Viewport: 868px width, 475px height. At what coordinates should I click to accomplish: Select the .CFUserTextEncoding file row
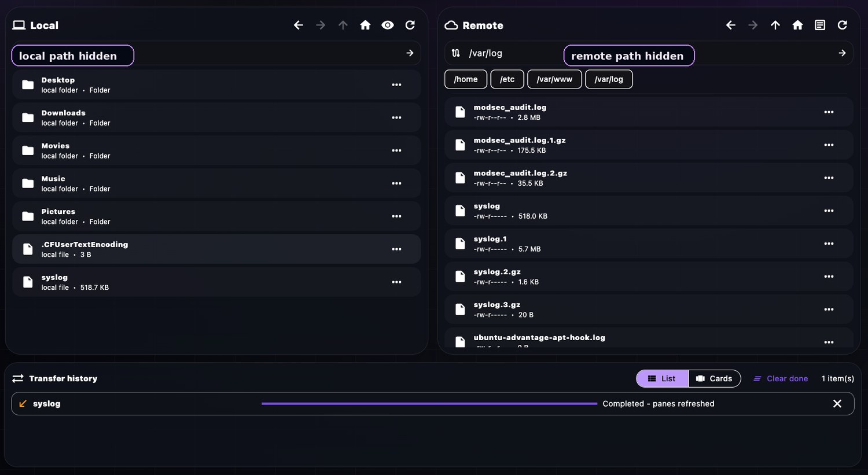point(216,249)
